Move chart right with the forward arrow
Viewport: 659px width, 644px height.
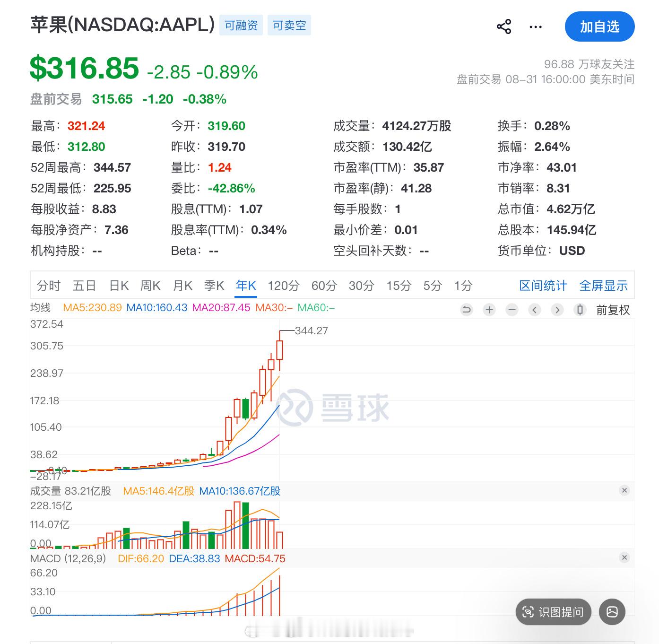pos(557,310)
